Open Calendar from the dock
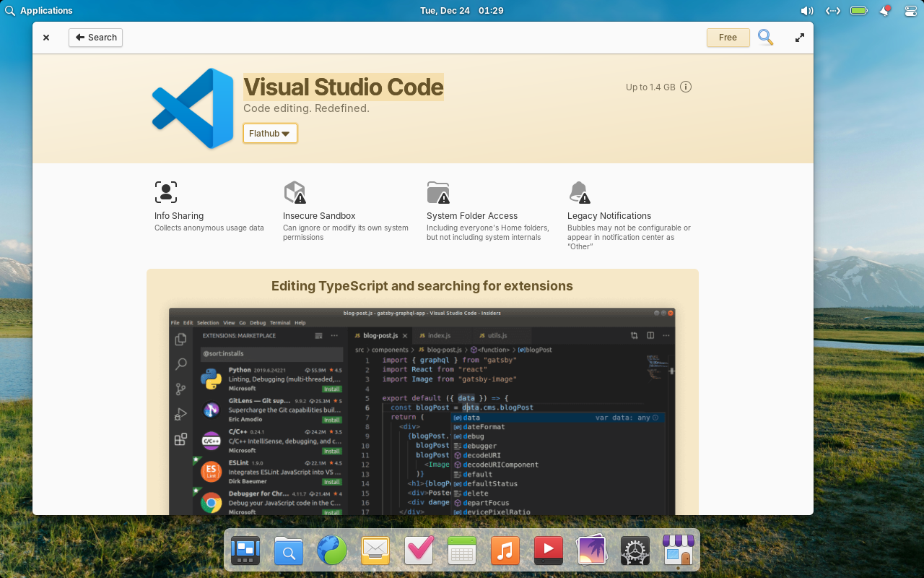This screenshot has width=924, height=578. 462,551
